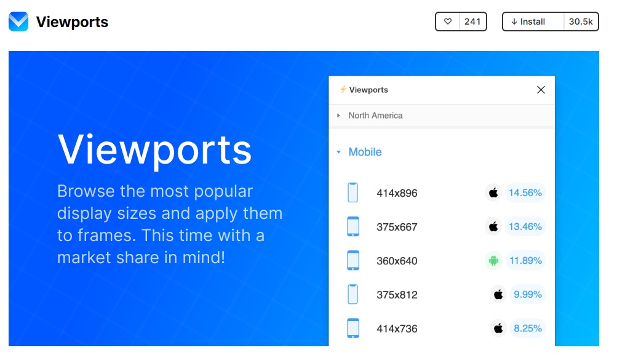Close the Viewports panel with X
Screen dimensions: 617x364
[541, 90]
